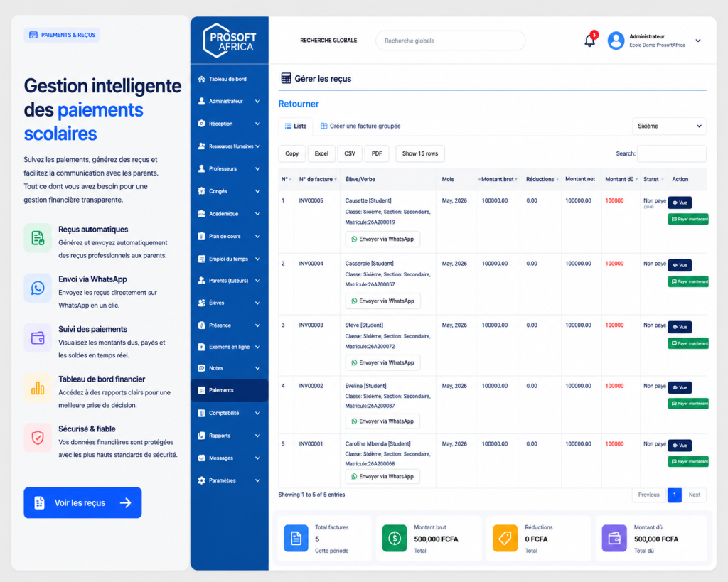
Task: View invoice INV00004 with Vue button
Action: (x=680, y=265)
